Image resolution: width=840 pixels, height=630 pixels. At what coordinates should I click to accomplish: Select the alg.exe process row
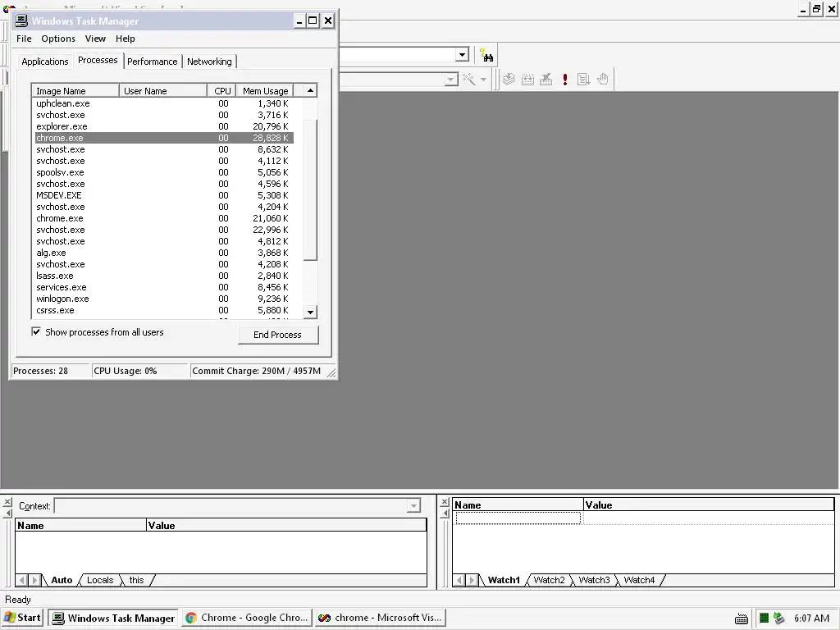(x=163, y=253)
